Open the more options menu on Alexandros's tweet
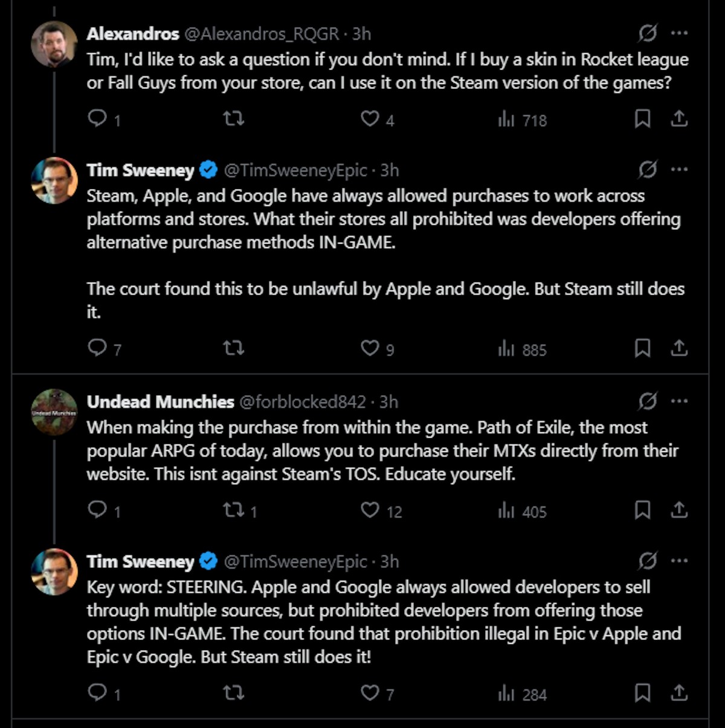The width and height of the screenshot is (725, 728). pyautogui.click(x=679, y=33)
